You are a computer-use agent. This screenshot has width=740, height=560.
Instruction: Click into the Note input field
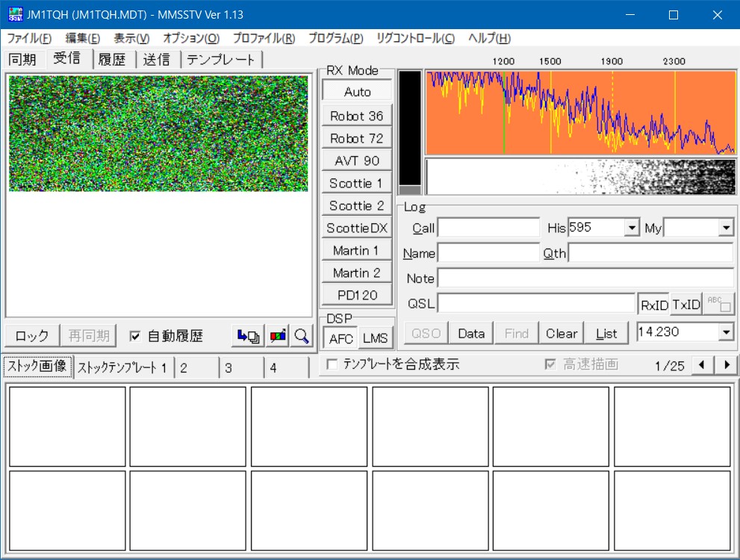click(585, 278)
